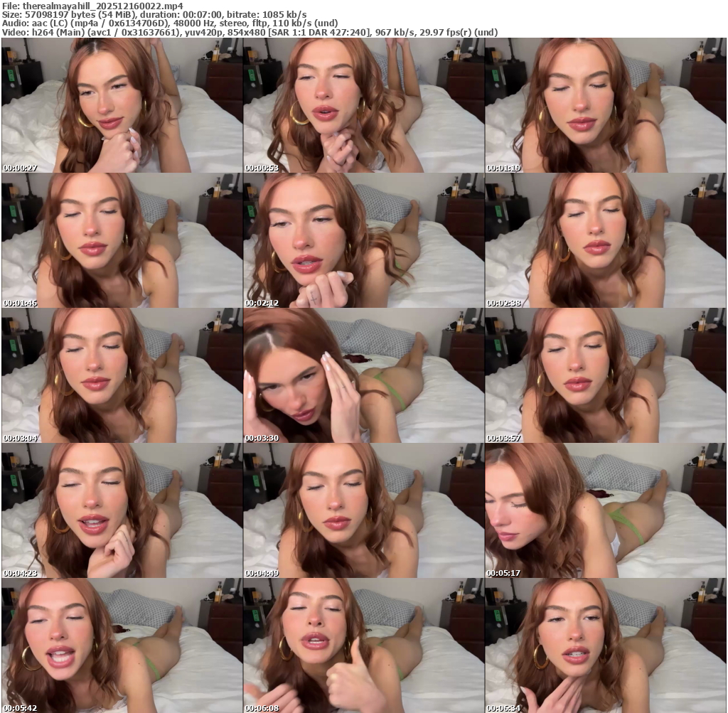The height and width of the screenshot is (713, 728).
Task: Click the thumbnail timestamped 00:05:17
Action: tap(606, 510)
